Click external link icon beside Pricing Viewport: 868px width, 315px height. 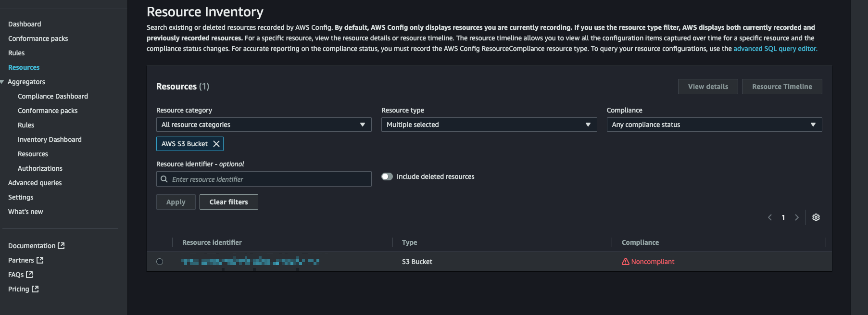pyautogui.click(x=35, y=289)
